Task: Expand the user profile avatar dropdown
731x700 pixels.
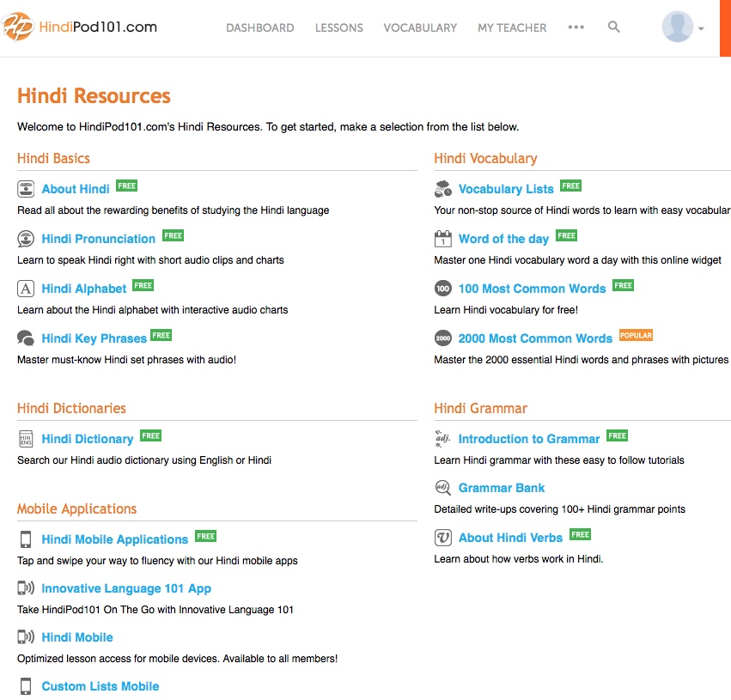Action: pos(683,27)
